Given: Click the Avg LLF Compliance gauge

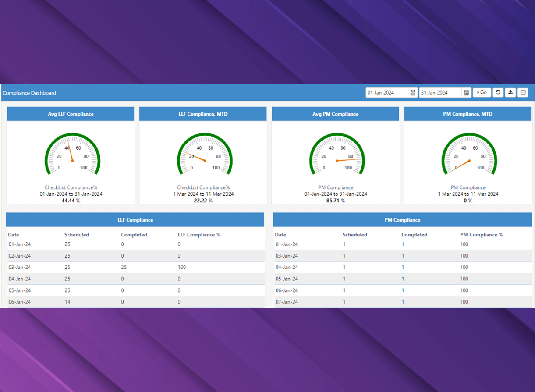Looking at the screenshot, I should click(72, 155).
